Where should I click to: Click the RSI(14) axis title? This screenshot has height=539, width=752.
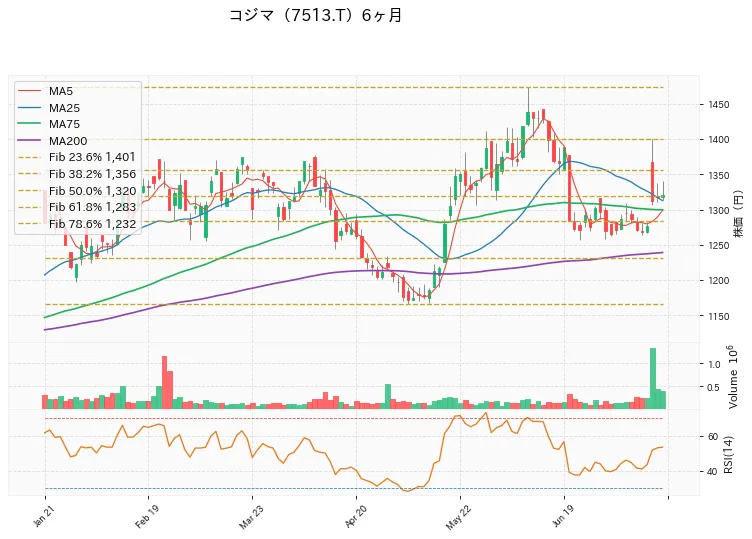point(728,455)
